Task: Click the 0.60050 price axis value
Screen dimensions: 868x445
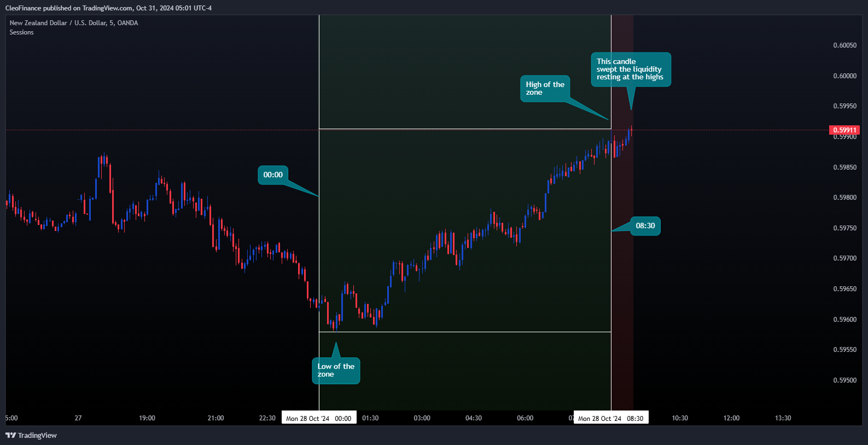Action: click(844, 45)
